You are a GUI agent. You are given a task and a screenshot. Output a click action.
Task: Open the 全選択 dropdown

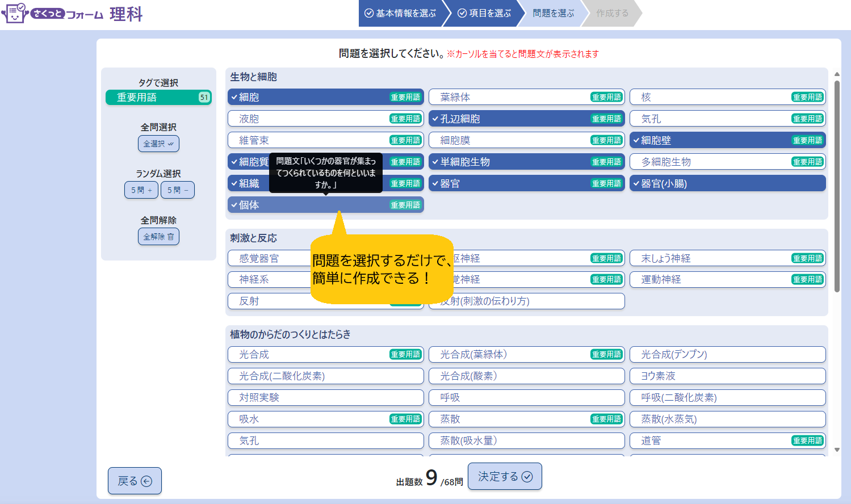[158, 144]
